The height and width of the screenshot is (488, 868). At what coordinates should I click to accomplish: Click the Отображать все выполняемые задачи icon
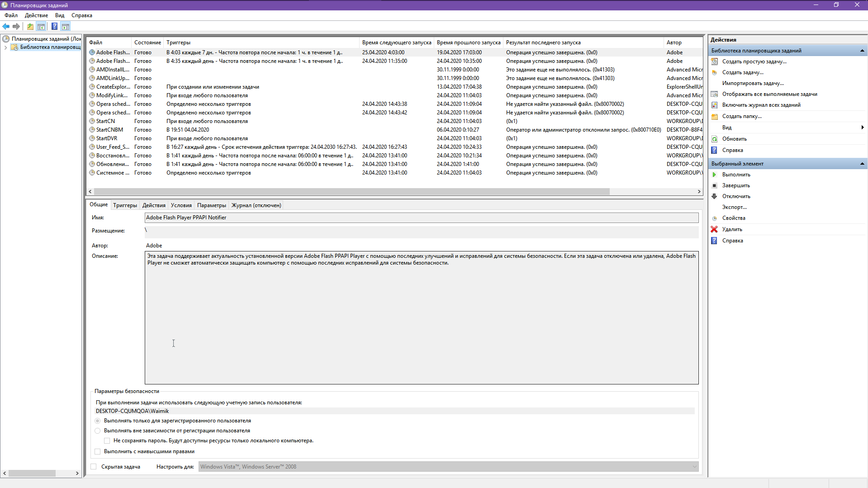point(715,94)
